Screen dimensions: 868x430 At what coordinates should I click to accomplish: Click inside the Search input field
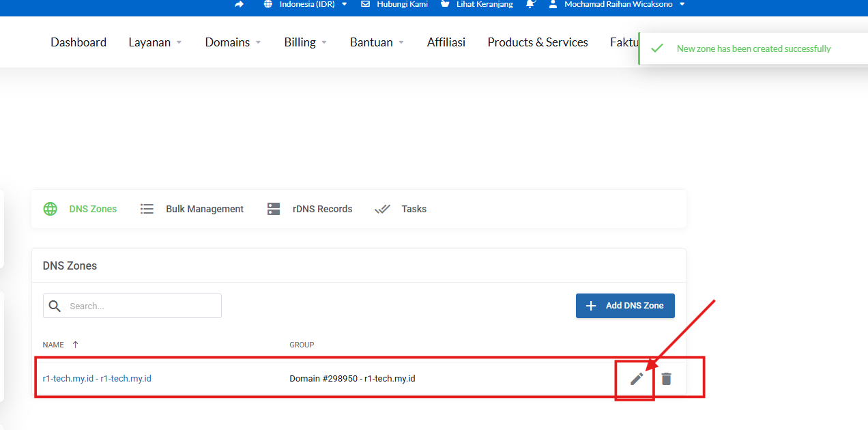(x=136, y=306)
